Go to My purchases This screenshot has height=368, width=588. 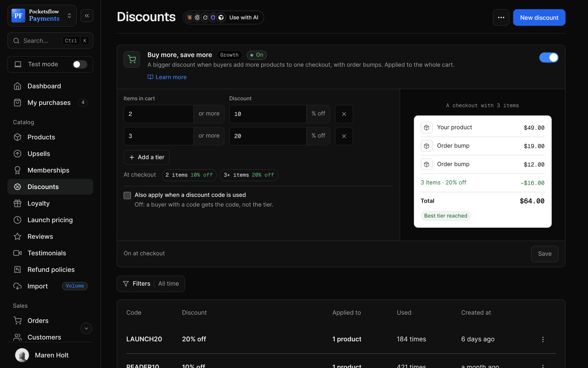50,103
